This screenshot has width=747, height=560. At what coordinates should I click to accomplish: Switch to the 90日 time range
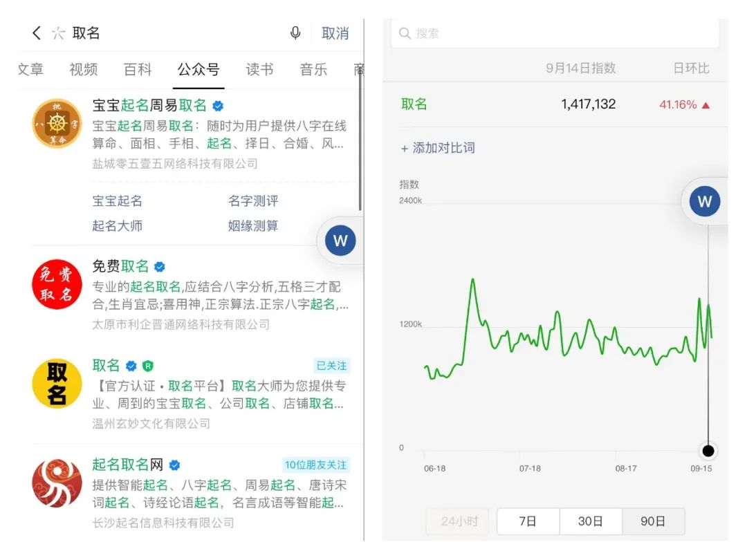click(x=654, y=521)
